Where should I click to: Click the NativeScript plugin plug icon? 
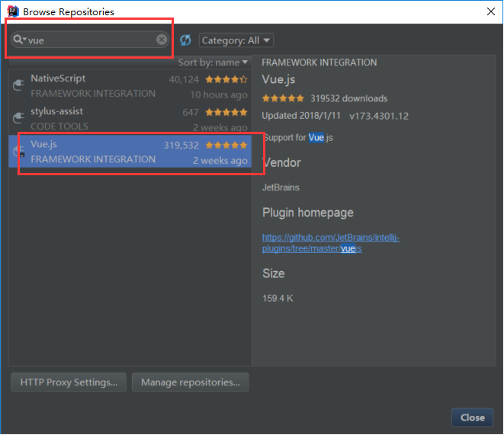(18, 85)
